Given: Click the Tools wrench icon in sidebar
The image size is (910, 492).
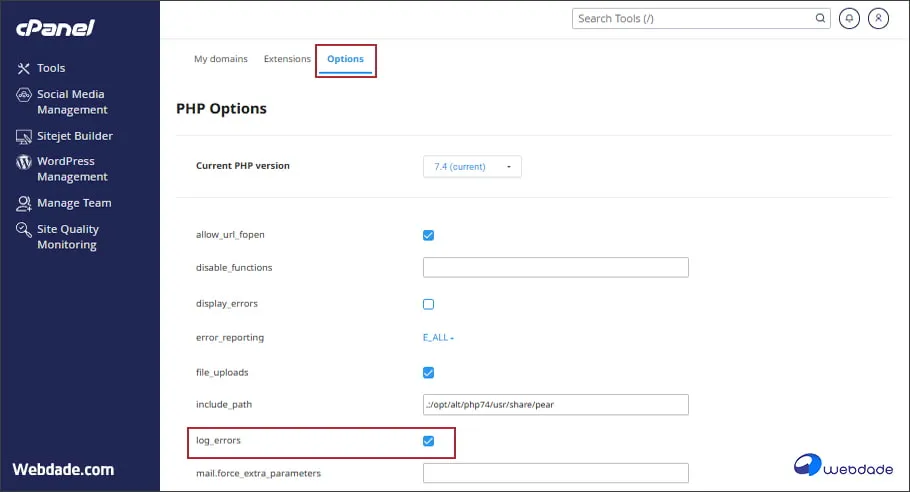Looking at the screenshot, I should pyautogui.click(x=24, y=68).
